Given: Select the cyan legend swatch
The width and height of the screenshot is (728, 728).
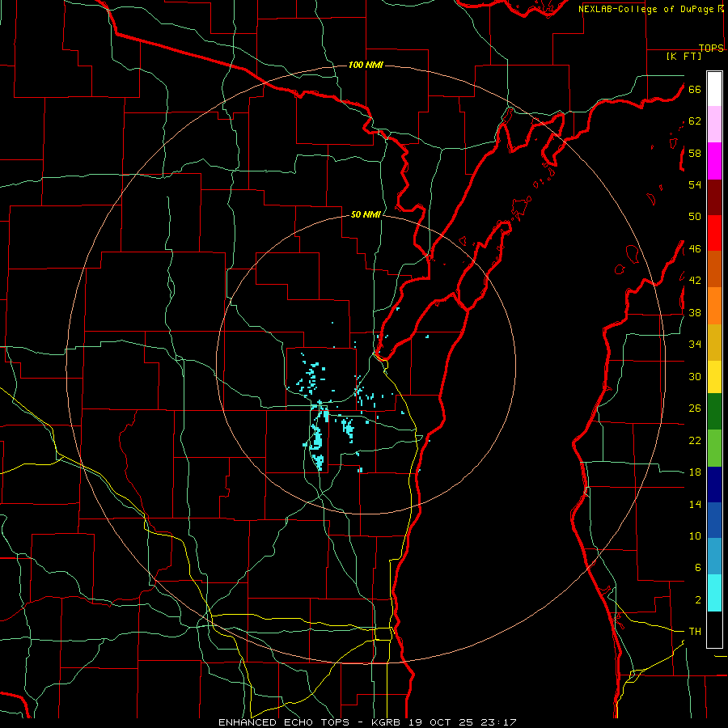Looking at the screenshot, I should click(714, 593).
